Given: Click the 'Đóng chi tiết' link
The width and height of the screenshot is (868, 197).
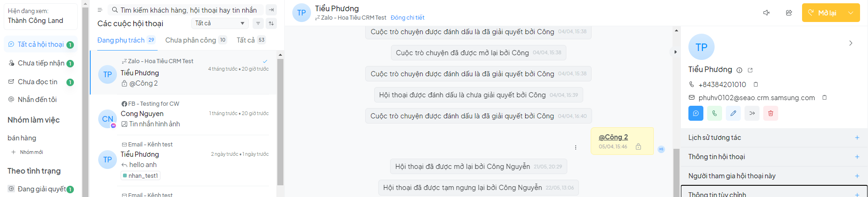Looking at the screenshot, I should point(407,18).
